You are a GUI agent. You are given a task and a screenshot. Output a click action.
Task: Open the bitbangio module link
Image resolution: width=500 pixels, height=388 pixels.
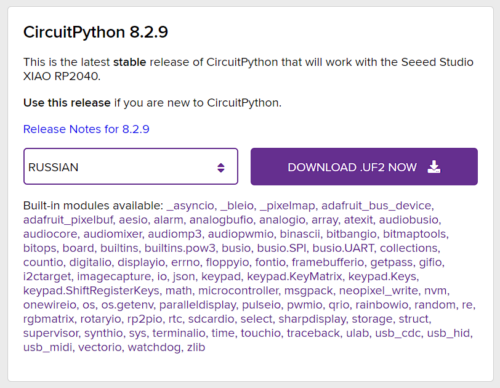[351, 234]
